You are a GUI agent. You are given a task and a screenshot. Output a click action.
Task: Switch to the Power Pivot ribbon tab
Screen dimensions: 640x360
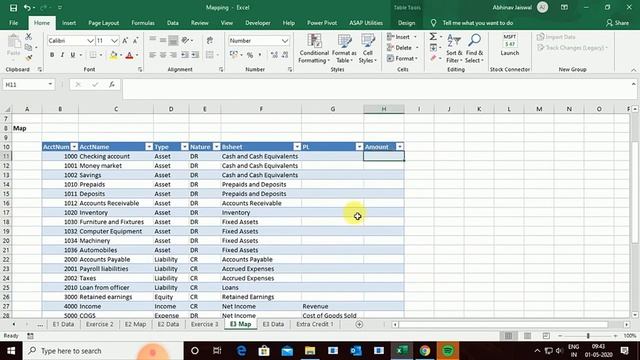[x=322, y=23]
